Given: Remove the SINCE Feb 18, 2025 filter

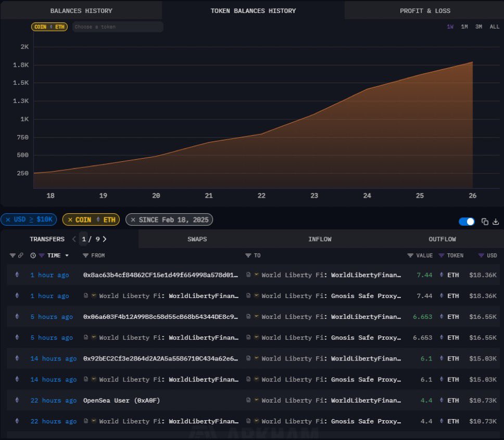Looking at the screenshot, I should click(x=133, y=220).
